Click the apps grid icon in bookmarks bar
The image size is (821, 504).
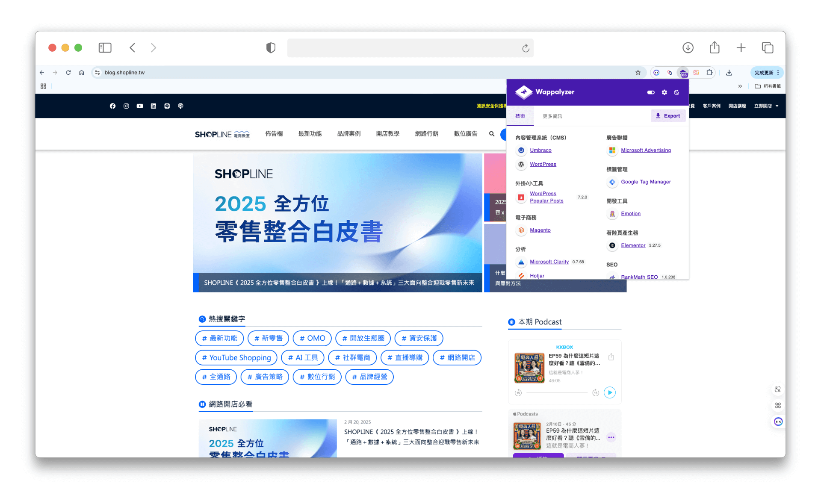(x=43, y=86)
